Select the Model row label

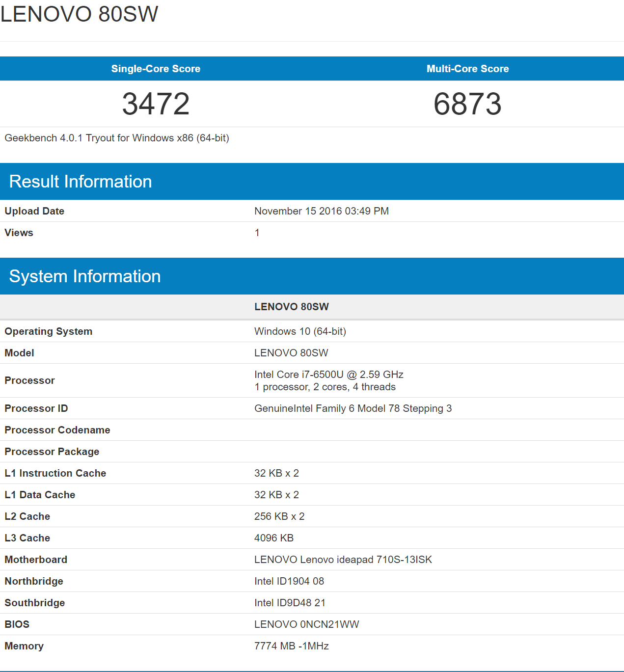point(19,353)
